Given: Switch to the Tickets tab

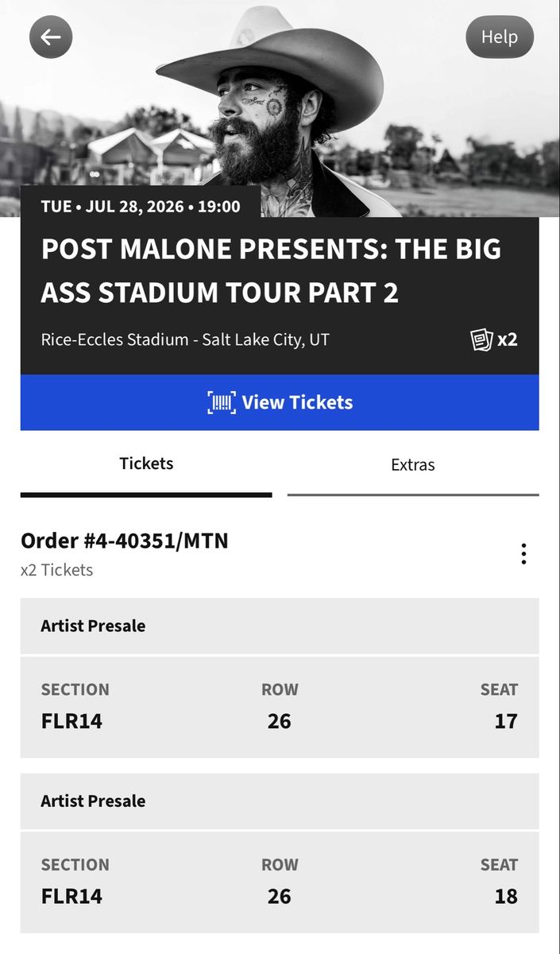Looking at the screenshot, I should pyautogui.click(x=146, y=464).
